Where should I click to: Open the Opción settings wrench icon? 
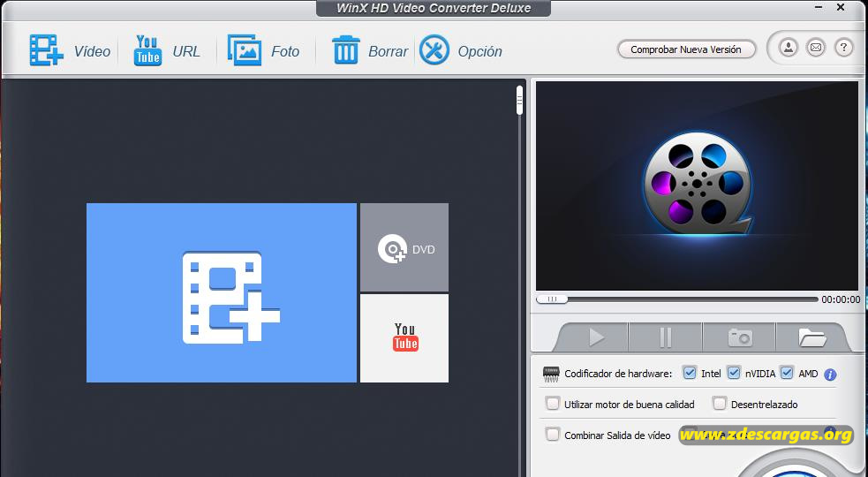(x=434, y=49)
